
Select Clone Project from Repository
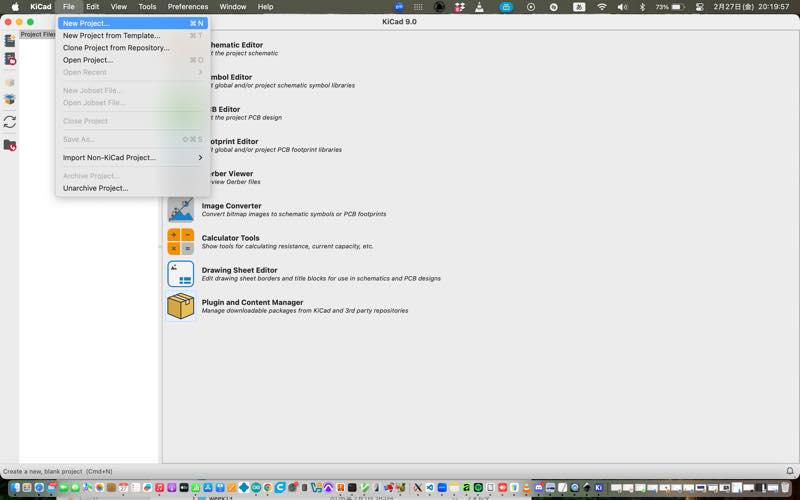[133, 48]
